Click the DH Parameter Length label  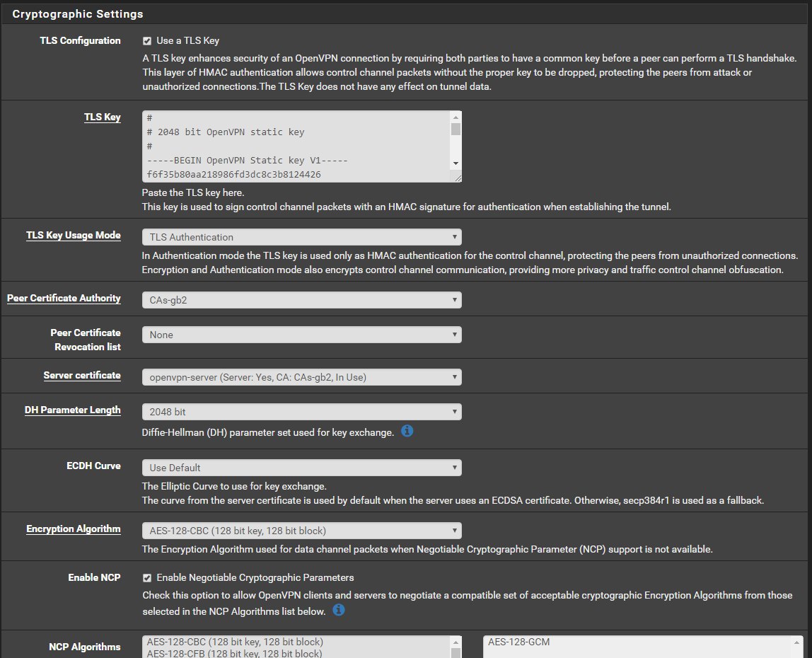(72, 410)
